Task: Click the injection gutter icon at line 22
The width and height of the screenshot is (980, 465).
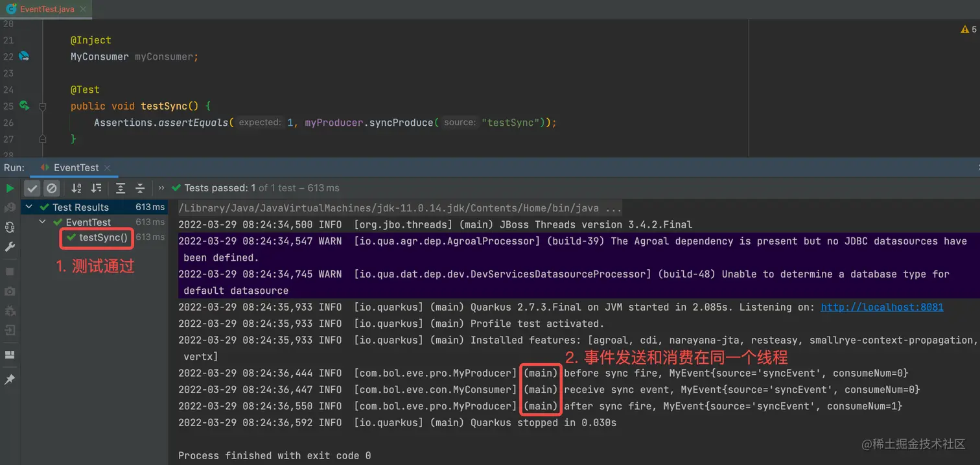Action: 24,56
